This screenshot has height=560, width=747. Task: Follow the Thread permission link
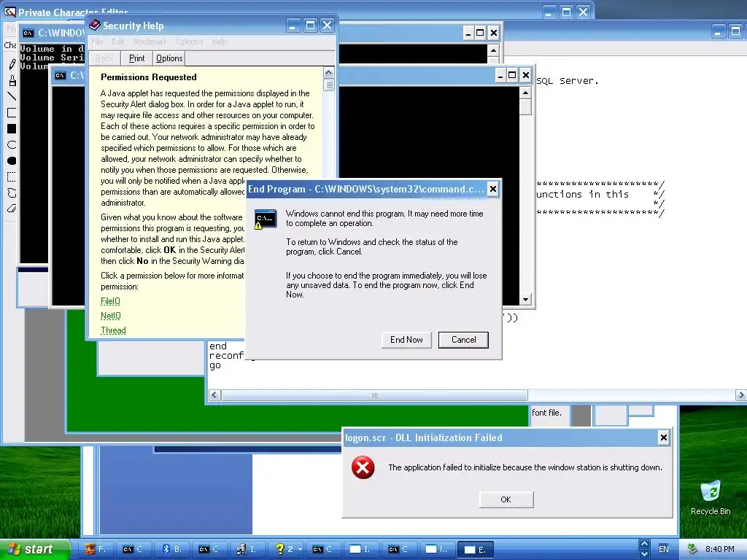(113, 330)
